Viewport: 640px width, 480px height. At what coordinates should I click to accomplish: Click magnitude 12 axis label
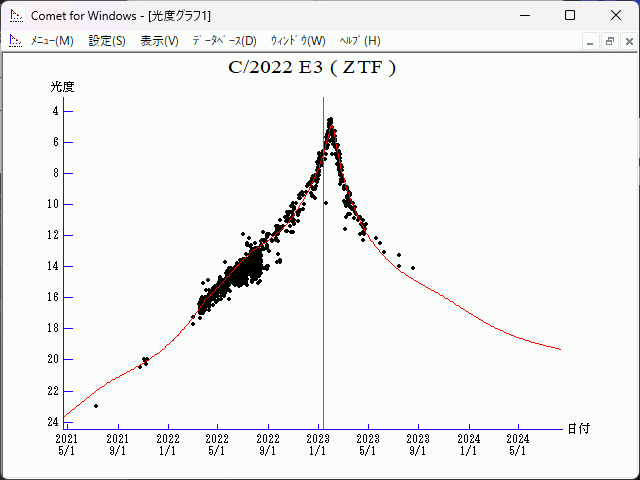tap(53, 235)
